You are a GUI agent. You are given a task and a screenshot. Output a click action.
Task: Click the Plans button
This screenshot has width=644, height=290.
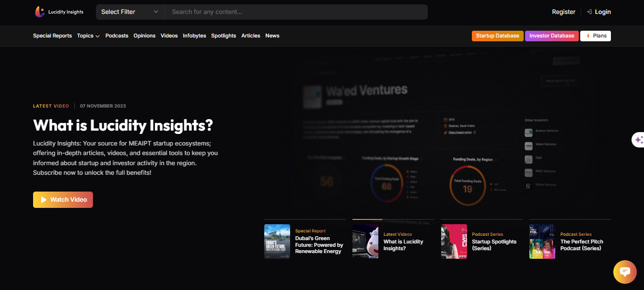point(595,36)
